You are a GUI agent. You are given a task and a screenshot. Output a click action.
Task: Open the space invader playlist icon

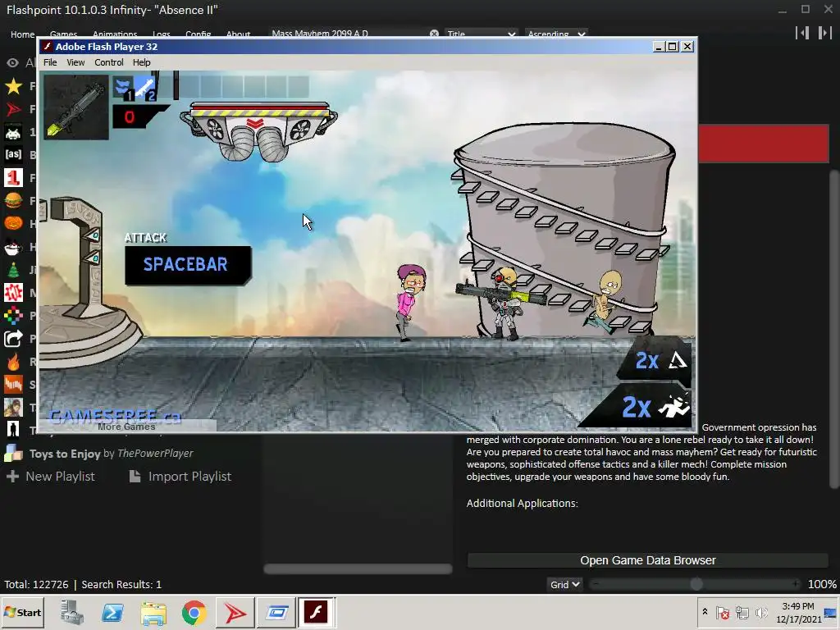(x=13, y=132)
